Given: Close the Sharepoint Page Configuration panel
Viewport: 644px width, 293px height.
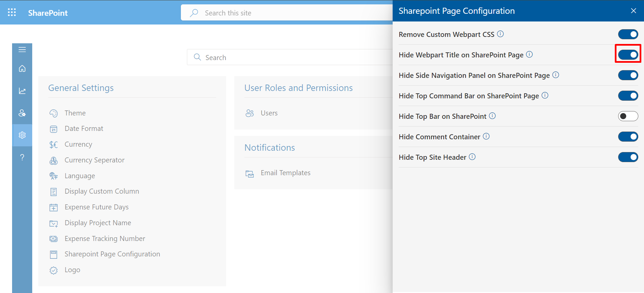Looking at the screenshot, I should click(633, 11).
